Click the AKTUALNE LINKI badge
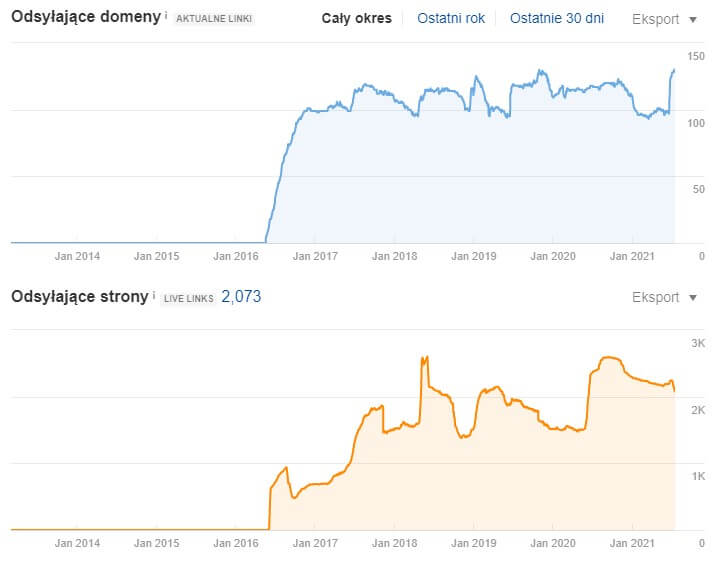The height and width of the screenshot is (572, 717). coord(214,20)
